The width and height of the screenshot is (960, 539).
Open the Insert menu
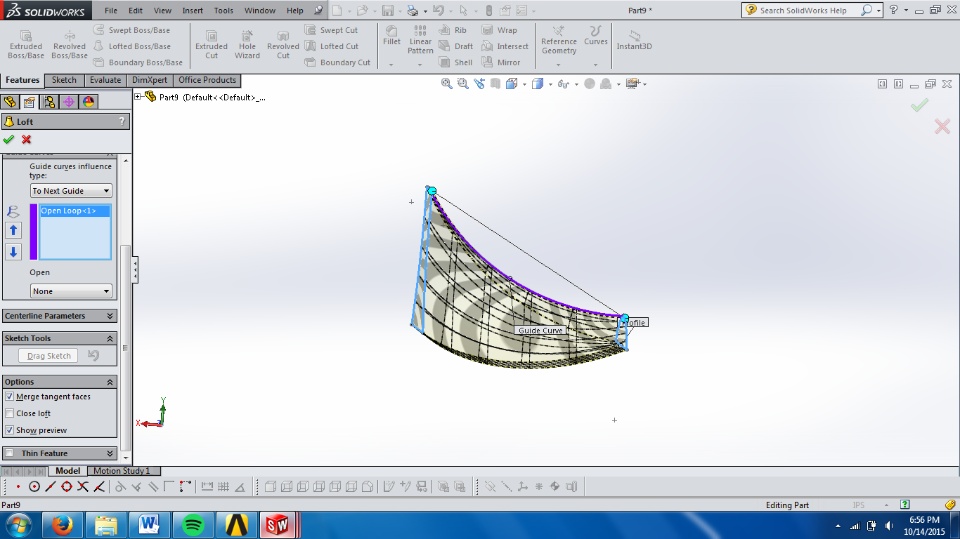pyautogui.click(x=192, y=10)
